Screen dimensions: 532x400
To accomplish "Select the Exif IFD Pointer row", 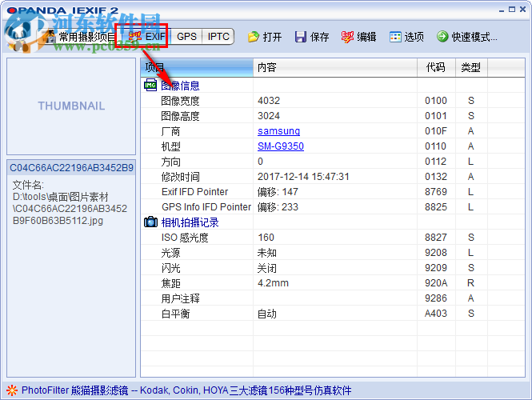I will pyautogui.click(x=333, y=192).
